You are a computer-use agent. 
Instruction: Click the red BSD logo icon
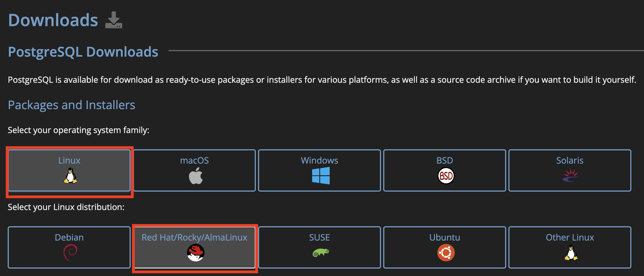pyautogui.click(x=446, y=176)
